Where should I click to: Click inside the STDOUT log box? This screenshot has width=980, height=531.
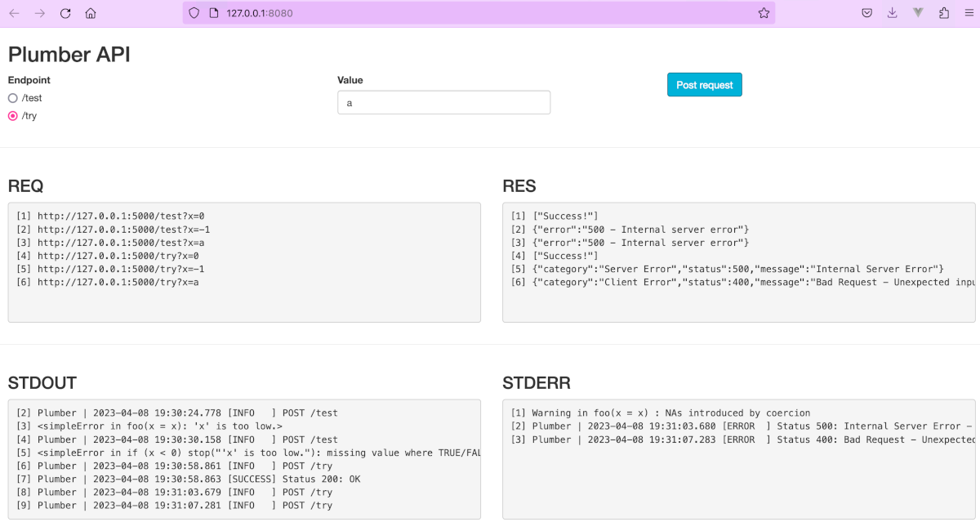(x=244, y=459)
